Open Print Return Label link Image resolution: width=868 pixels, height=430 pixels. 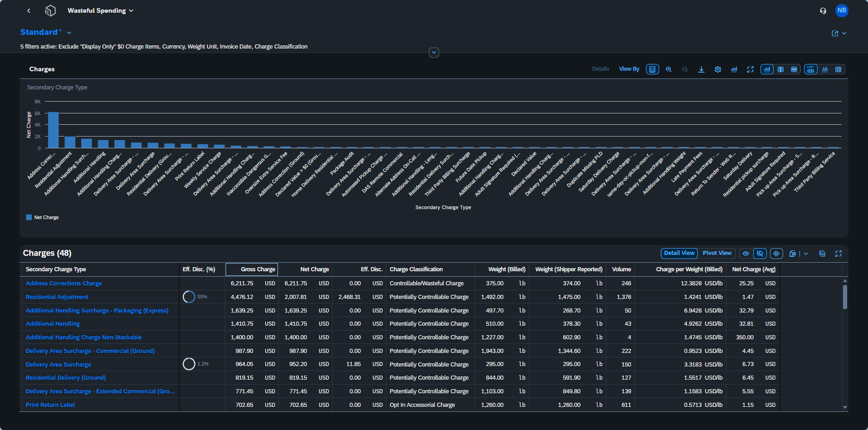pyautogui.click(x=50, y=405)
